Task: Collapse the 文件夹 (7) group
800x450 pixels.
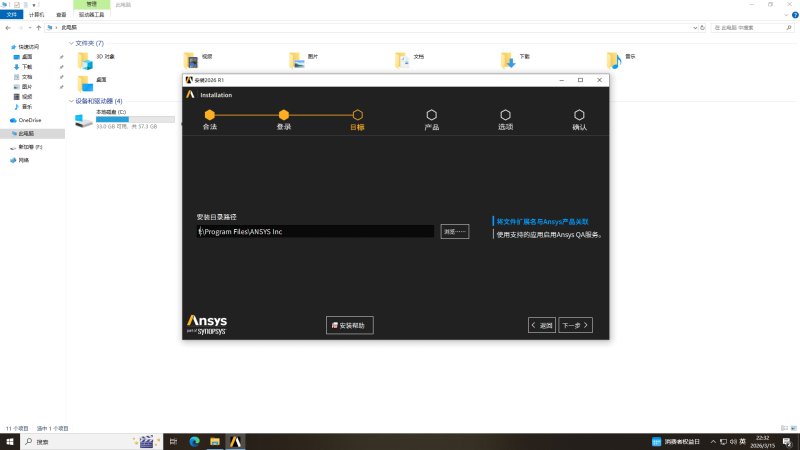Action: (x=71, y=43)
